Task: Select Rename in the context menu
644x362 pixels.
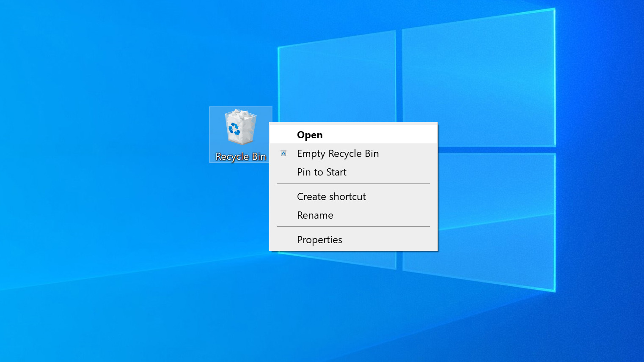Action: [x=353, y=215]
